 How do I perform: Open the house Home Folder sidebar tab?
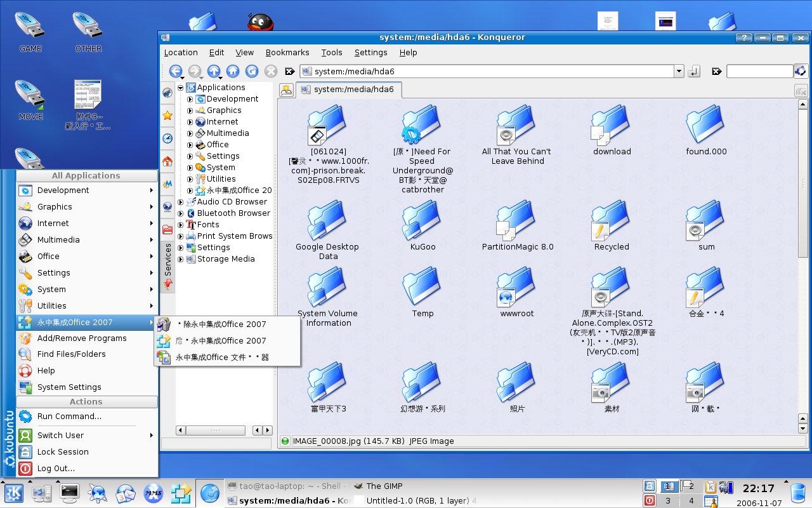(167, 161)
